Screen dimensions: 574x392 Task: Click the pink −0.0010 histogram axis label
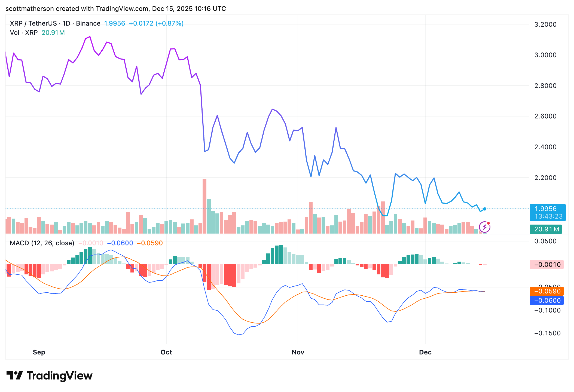(547, 265)
